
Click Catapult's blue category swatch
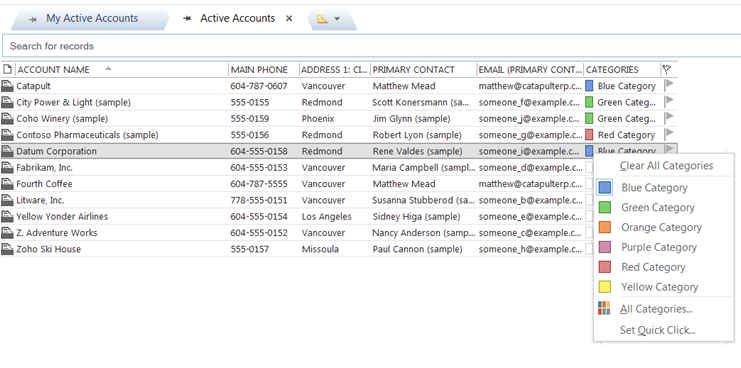[x=589, y=86]
